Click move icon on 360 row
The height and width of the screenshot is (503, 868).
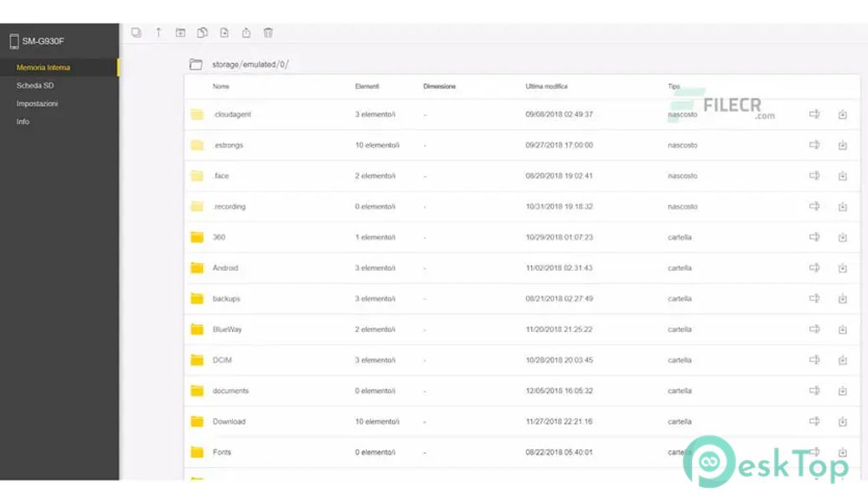click(814, 236)
